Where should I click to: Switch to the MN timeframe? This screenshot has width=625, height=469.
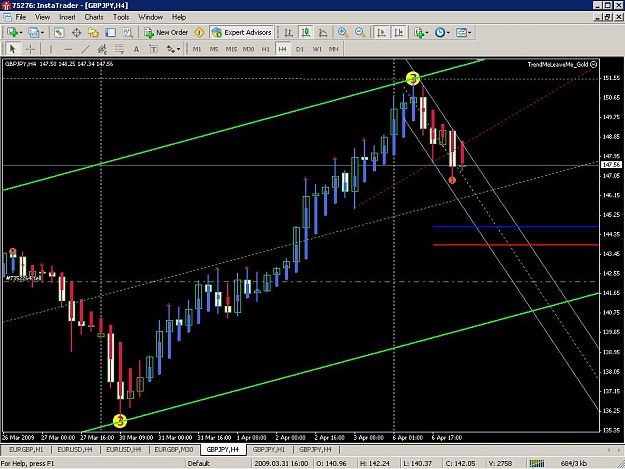[334, 49]
